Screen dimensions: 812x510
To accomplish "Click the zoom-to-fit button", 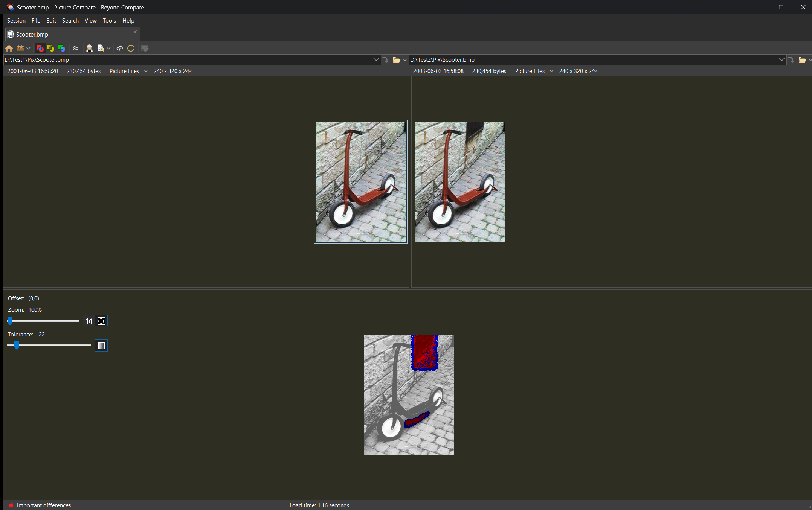I will point(101,321).
